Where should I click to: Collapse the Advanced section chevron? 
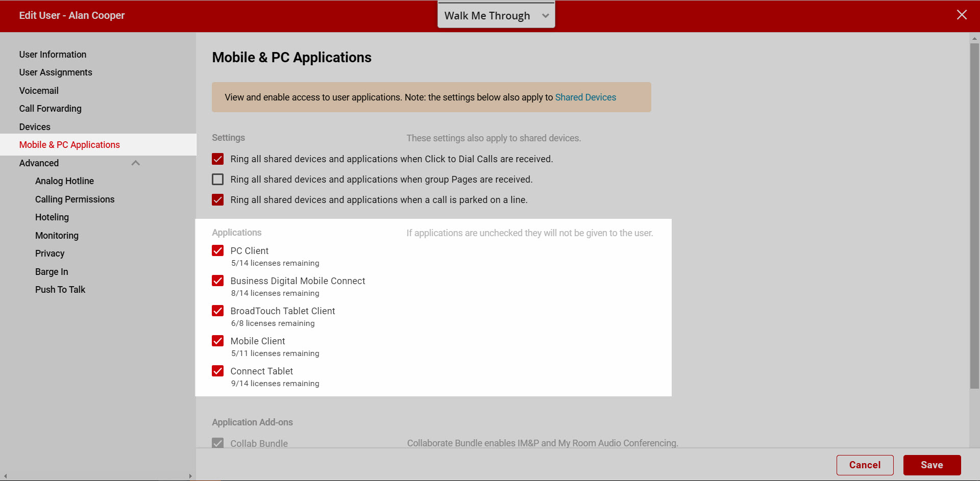pos(136,163)
